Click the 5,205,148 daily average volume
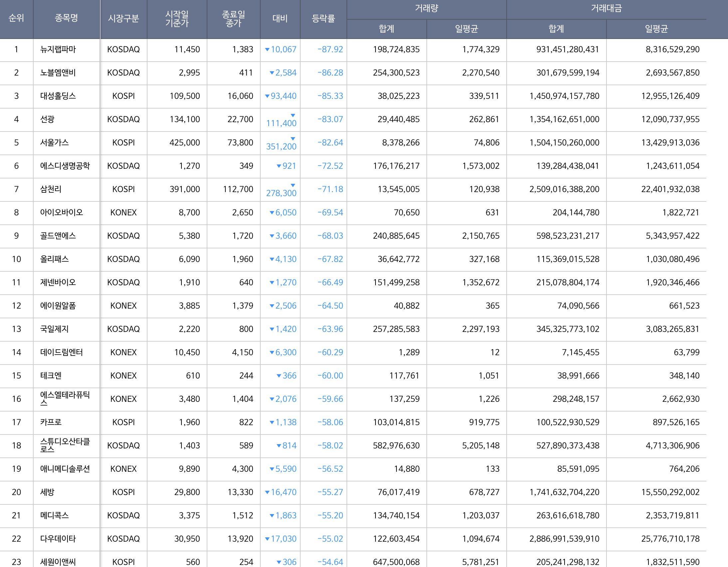The width and height of the screenshot is (728, 567). click(x=481, y=446)
